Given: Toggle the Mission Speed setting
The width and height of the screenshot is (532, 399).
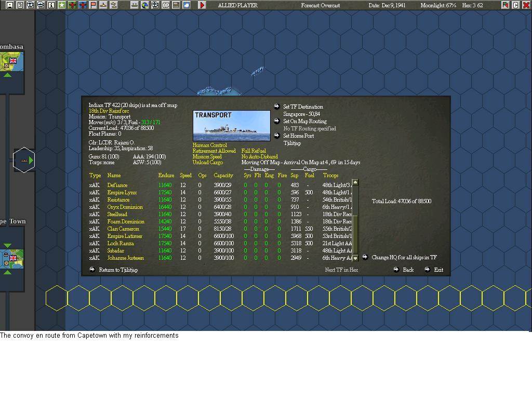Looking at the screenshot, I should [x=207, y=157].
